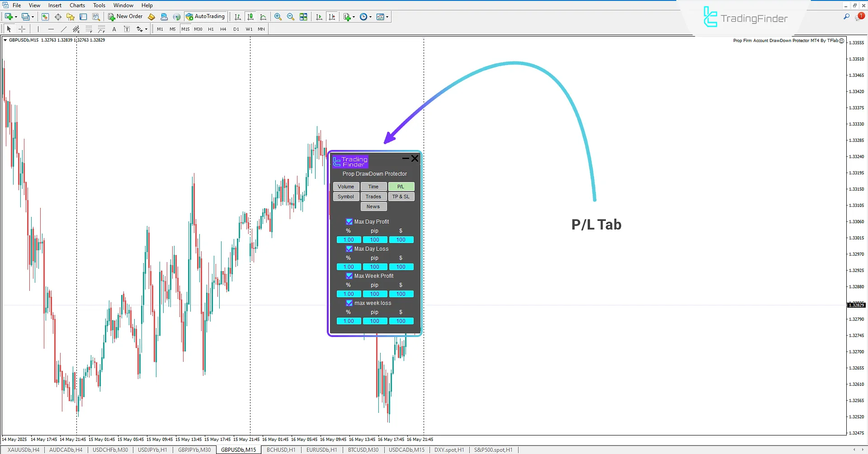The width and height of the screenshot is (868, 454).
Task: Open the News section of the protector
Action: (373, 206)
